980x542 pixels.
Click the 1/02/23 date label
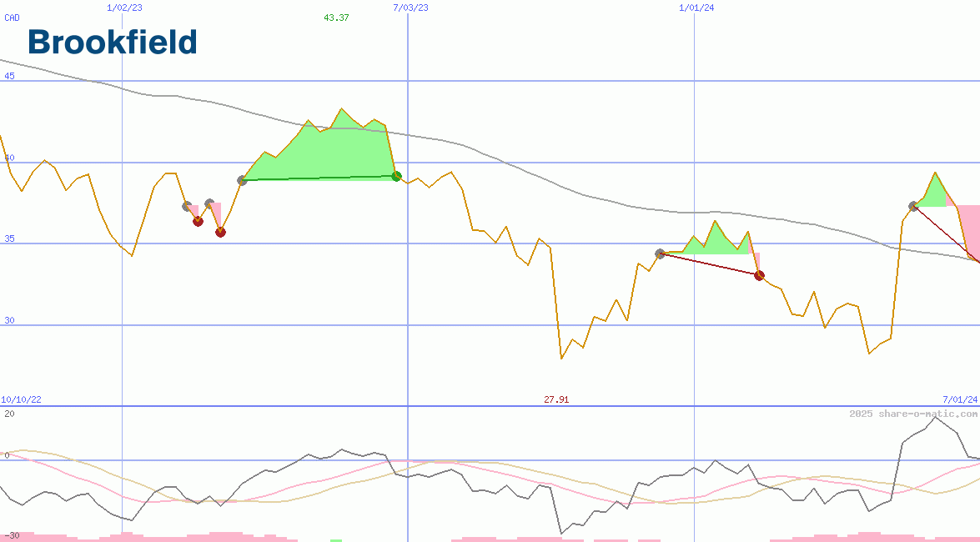tap(125, 8)
